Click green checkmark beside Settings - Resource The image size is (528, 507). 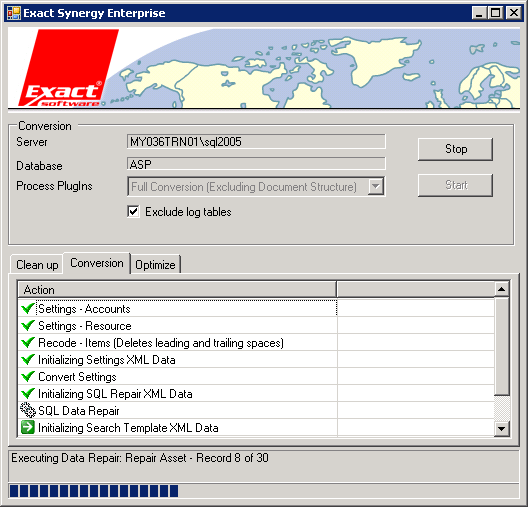pos(28,326)
